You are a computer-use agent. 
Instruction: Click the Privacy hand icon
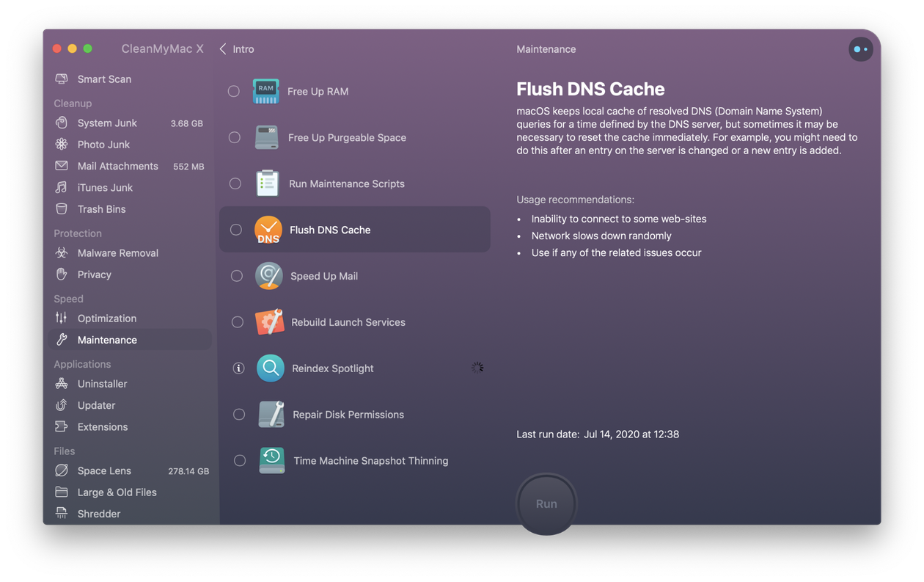(62, 274)
